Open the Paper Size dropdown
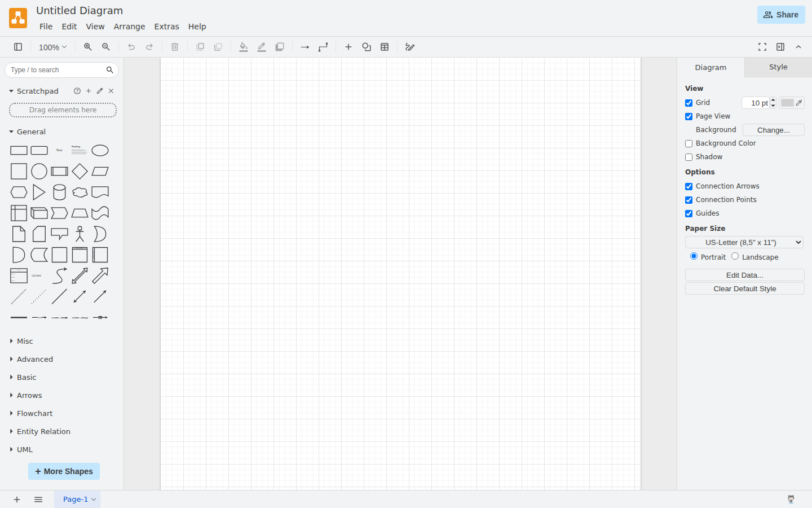The height and width of the screenshot is (508, 812). point(744,242)
